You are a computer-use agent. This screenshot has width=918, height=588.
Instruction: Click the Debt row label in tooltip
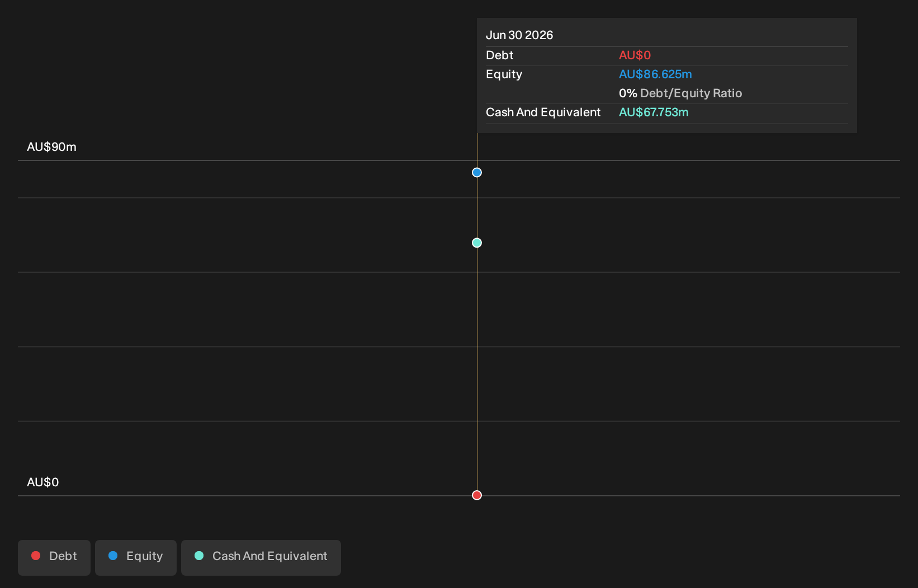(499, 55)
